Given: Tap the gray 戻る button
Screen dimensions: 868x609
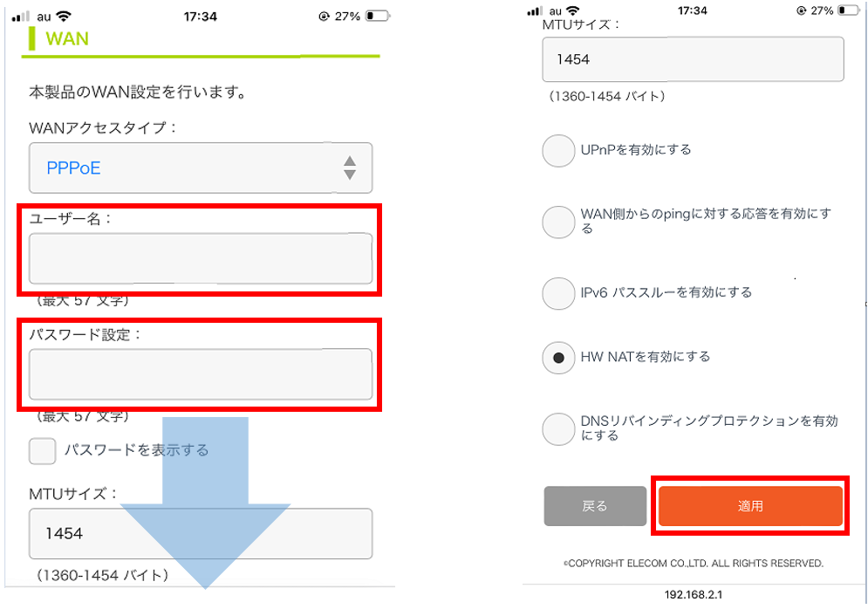Looking at the screenshot, I should (595, 506).
